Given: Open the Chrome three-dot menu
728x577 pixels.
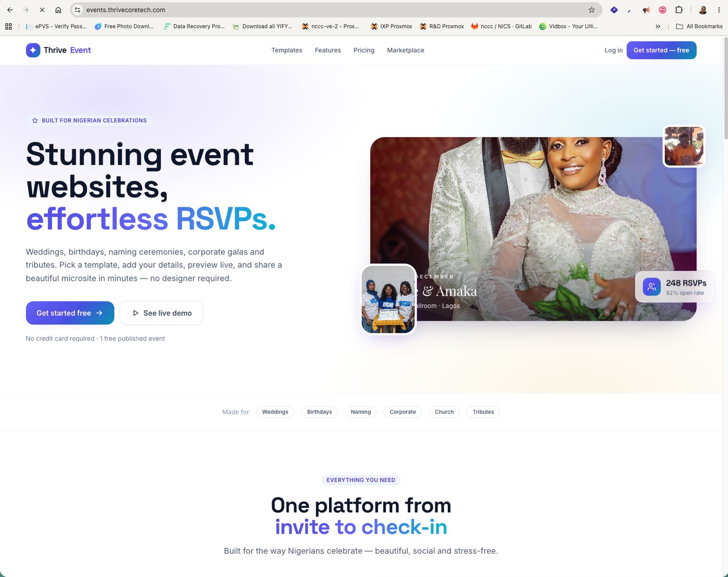Looking at the screenshot, I should pyautogui.click(x=719, y=10).
